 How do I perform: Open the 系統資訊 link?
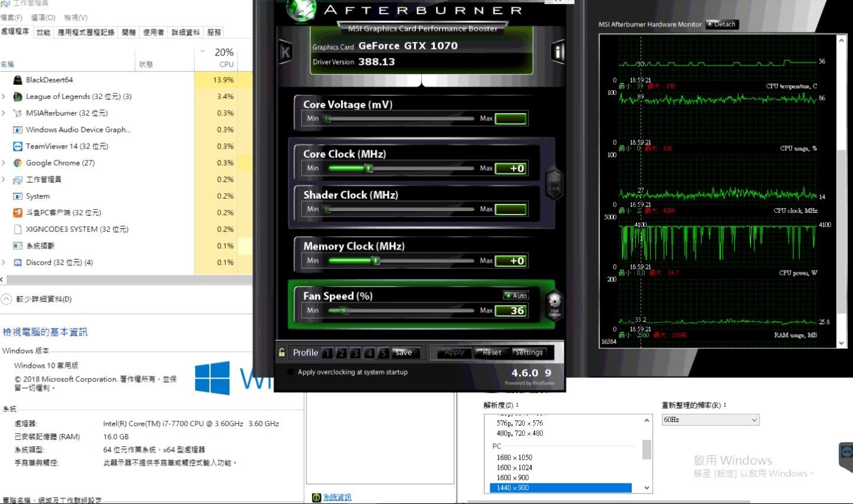tap(337, 498)
